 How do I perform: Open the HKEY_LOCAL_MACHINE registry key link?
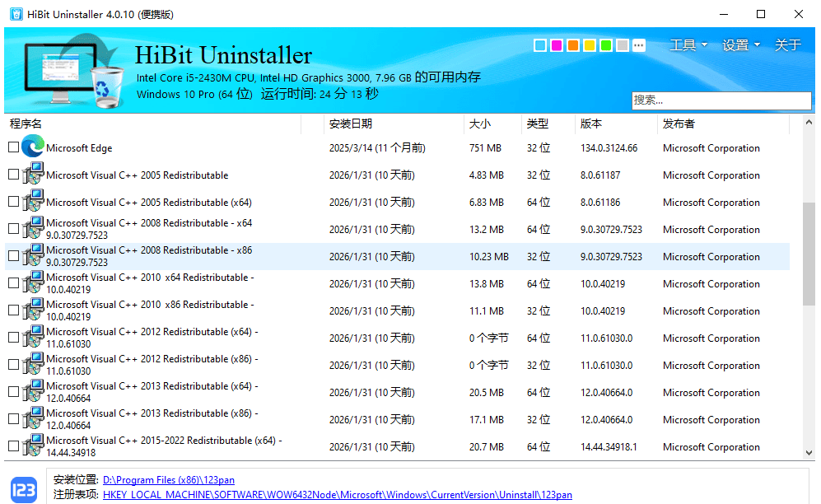click(337, 495)
